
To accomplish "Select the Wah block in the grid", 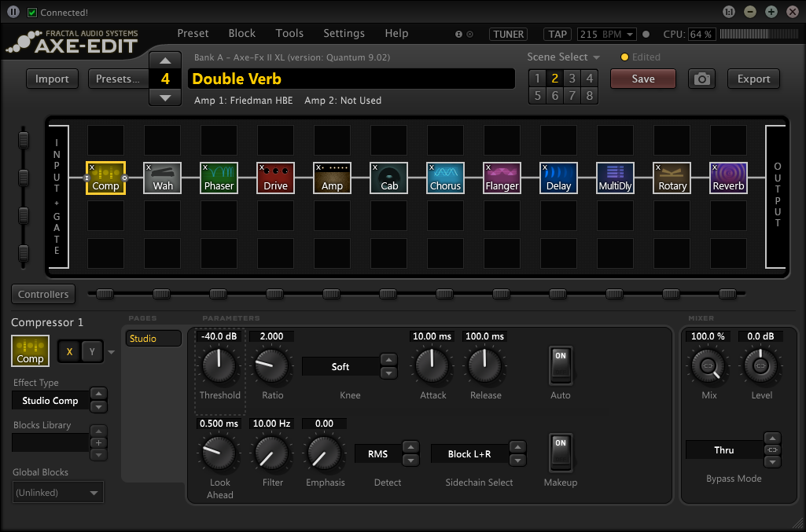I will 163,178.
